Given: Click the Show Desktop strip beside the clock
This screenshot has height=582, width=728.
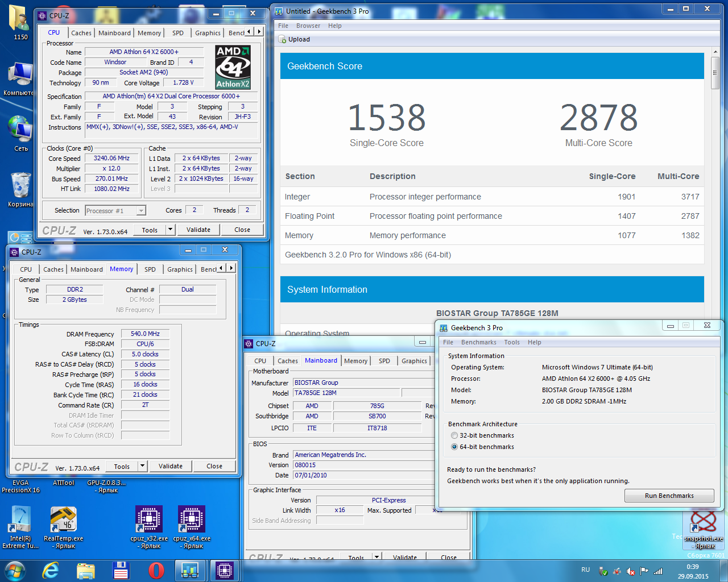Looking at the screenshot, I should (724, 571).
